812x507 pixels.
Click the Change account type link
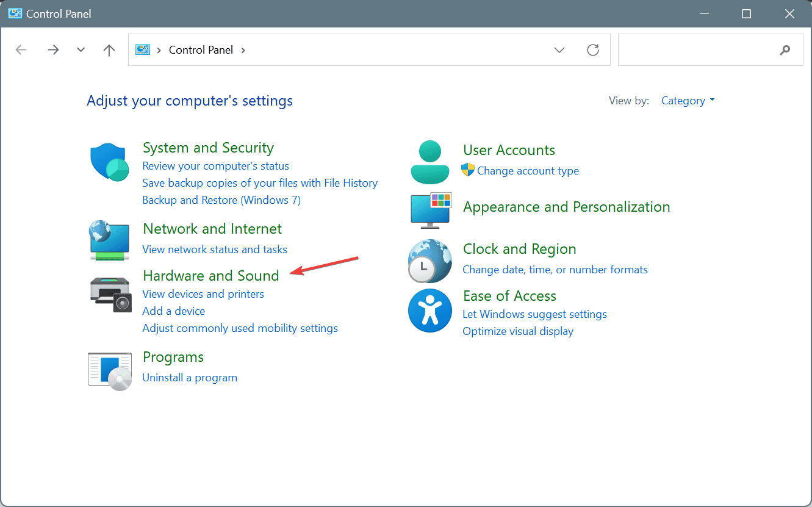528,171
